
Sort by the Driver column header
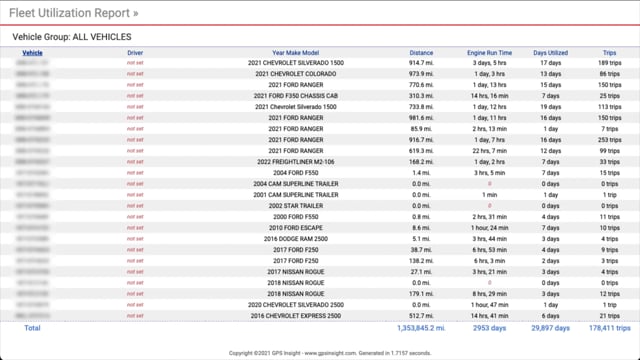pos(135,53)
